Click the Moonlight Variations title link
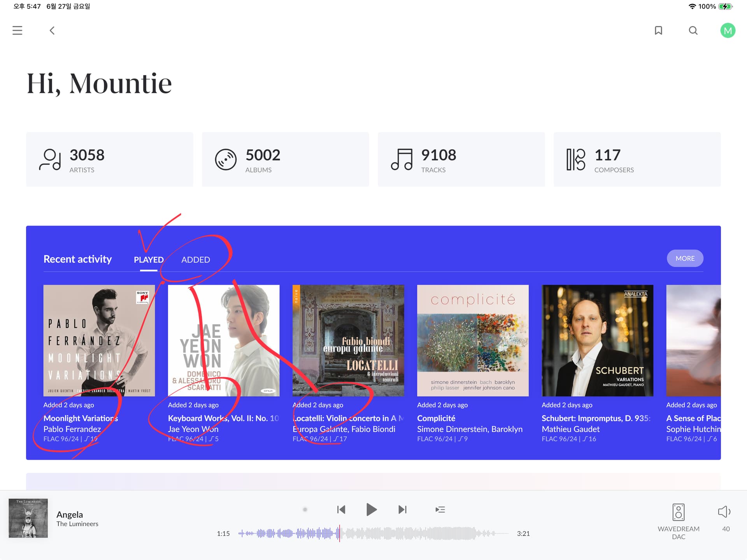Viewport: 747px width, 560px height. pos(81,418)
